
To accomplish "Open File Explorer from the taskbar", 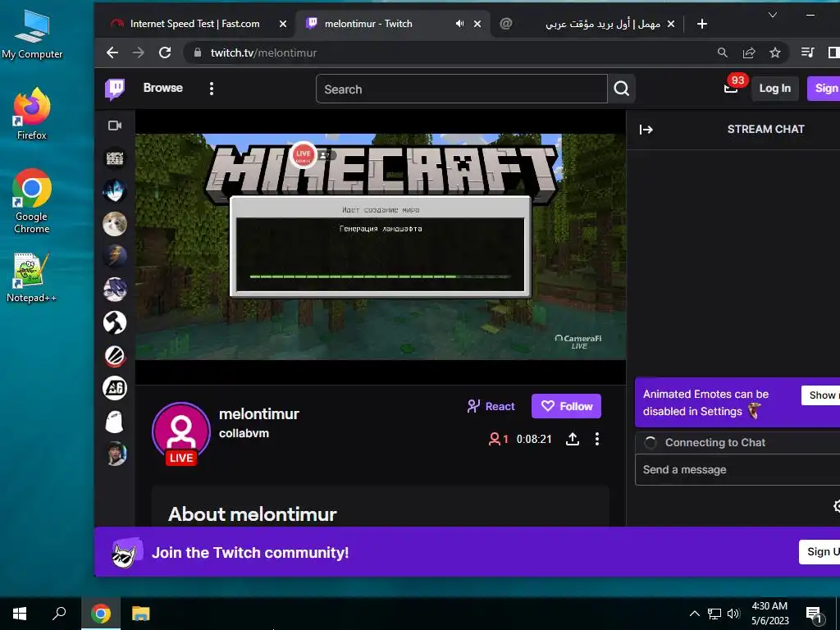I will [141, 614].
